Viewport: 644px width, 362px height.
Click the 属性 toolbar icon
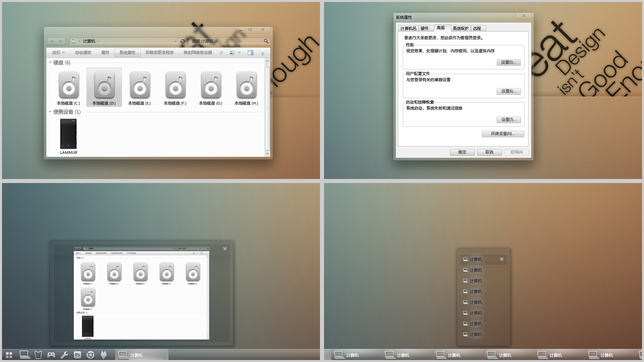106,53
